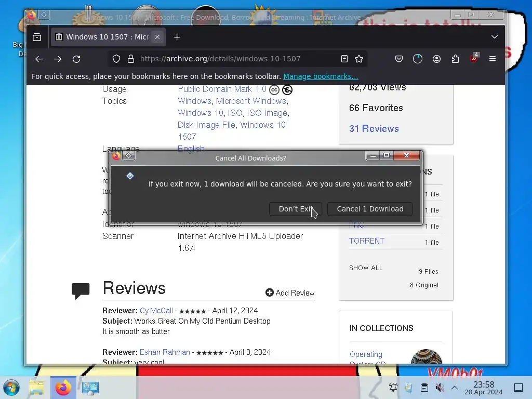Open the downloads progress indicator
The height and width of the screenshot is (399, 532).
(418, 59)
